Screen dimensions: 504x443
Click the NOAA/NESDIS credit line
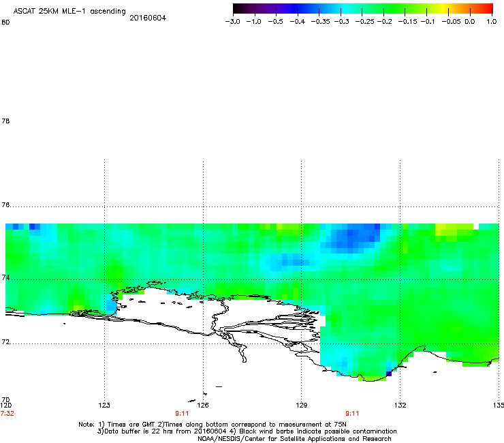pos(294,439)
